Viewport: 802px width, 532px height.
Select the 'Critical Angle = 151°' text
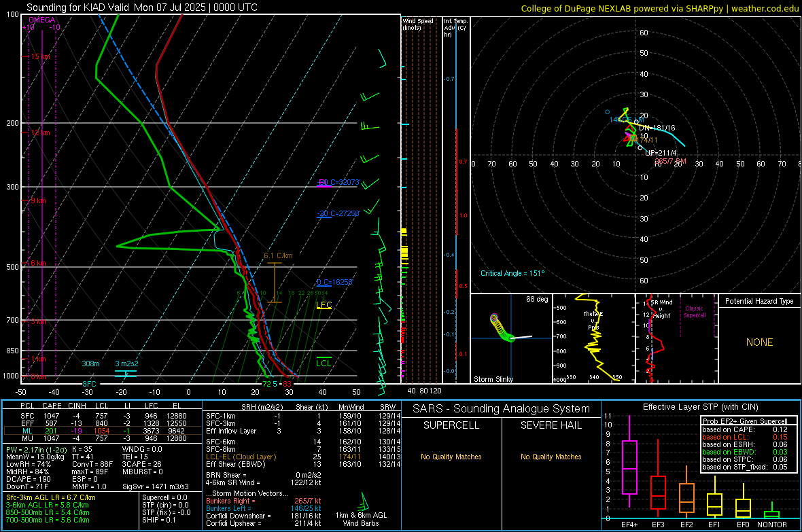(512, 274)
